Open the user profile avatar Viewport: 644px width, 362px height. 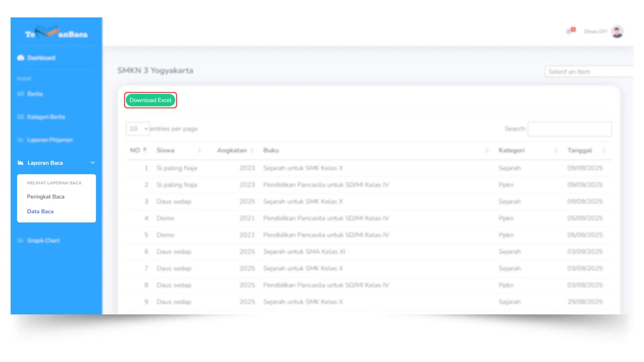click(x=617, y=32)
